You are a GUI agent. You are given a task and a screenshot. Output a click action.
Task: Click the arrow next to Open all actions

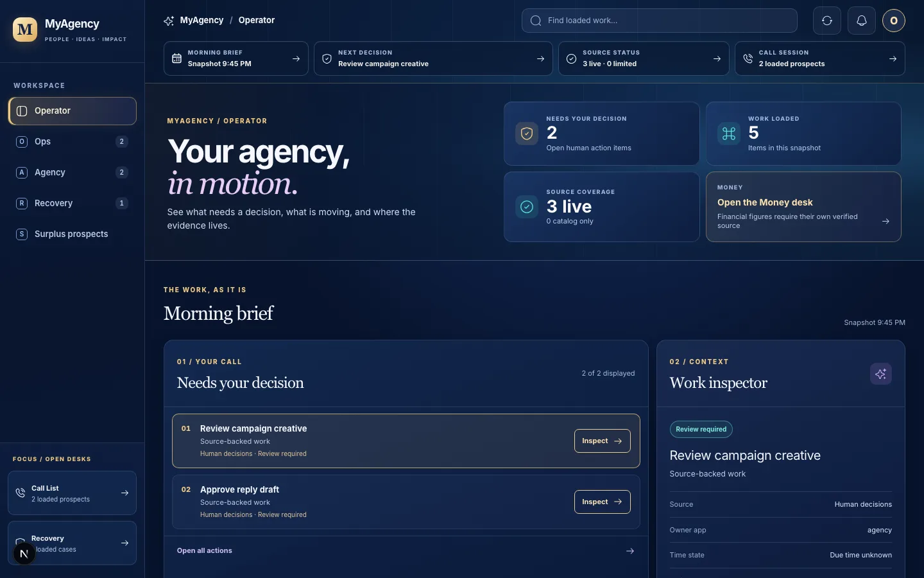[x=630, y=551]
